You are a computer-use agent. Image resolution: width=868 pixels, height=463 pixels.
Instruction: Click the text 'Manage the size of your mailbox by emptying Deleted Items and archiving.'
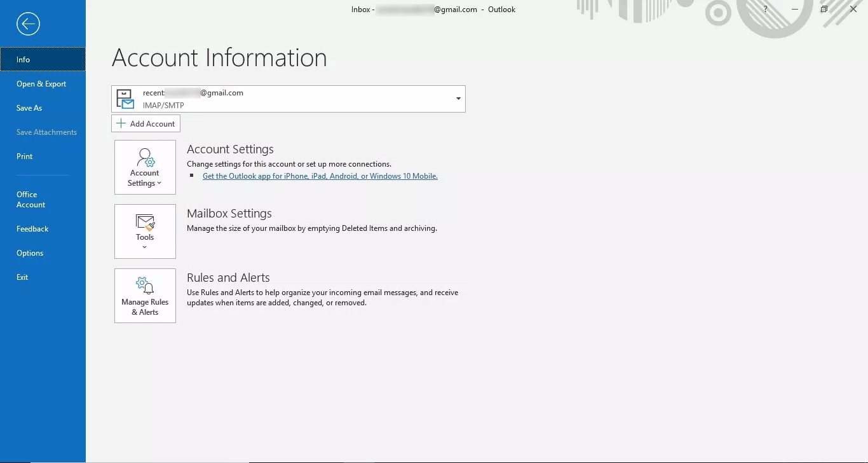(x=312, y=228)
